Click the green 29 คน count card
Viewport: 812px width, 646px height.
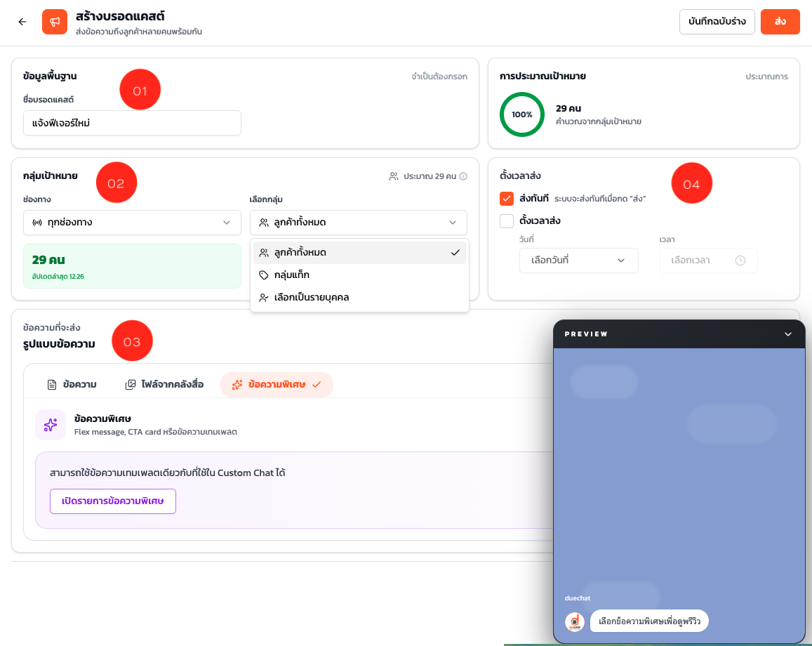tap(132, 265)
